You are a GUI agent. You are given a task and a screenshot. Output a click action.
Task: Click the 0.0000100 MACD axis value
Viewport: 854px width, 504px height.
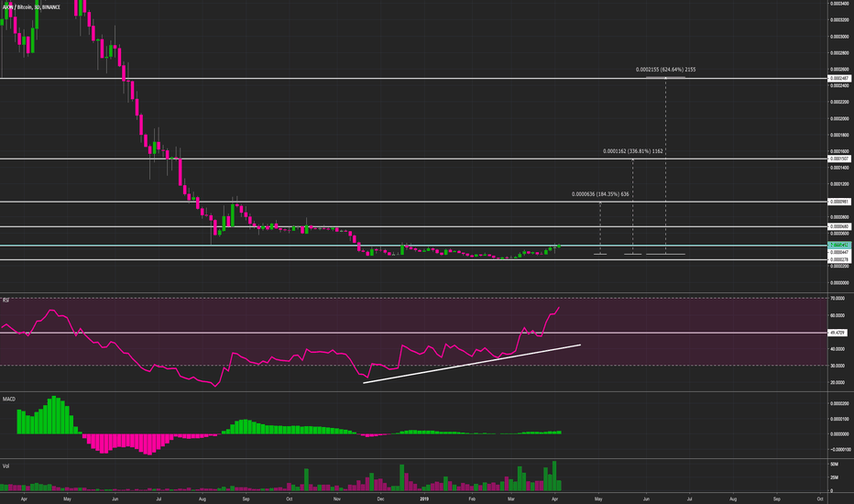click(x=840, y=419)
